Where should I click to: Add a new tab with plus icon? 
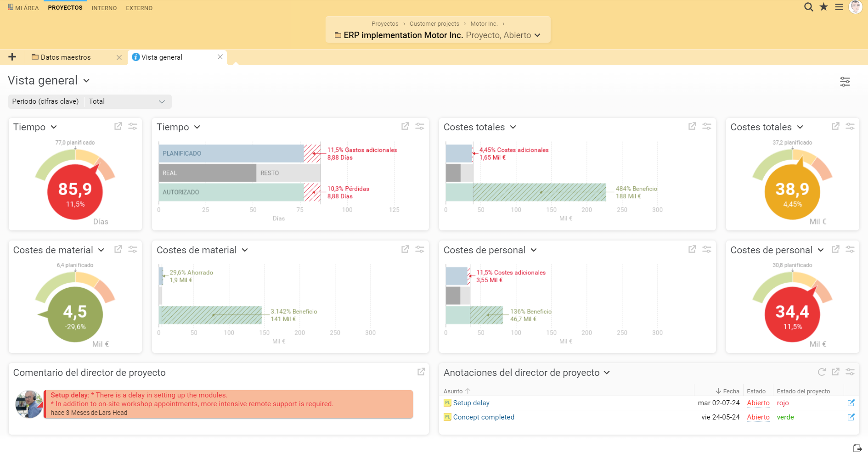pyautogui.click(x=12, y=57)
